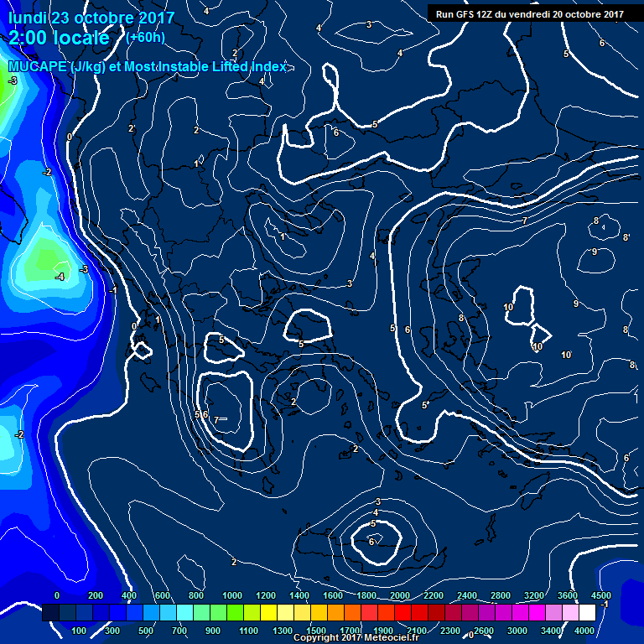644x644 pixels.
Task: Select the '3600' legend label above the scale
Action: [x=568, y=595]
